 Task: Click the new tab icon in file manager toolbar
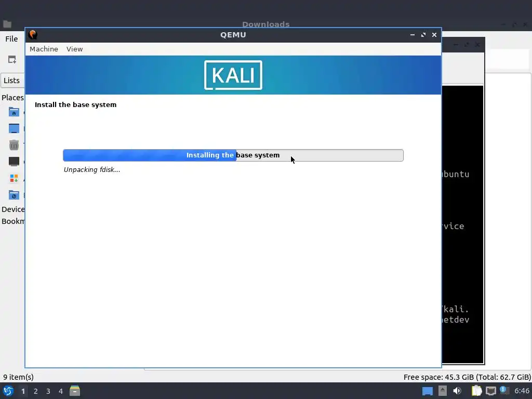coord(12,59)
